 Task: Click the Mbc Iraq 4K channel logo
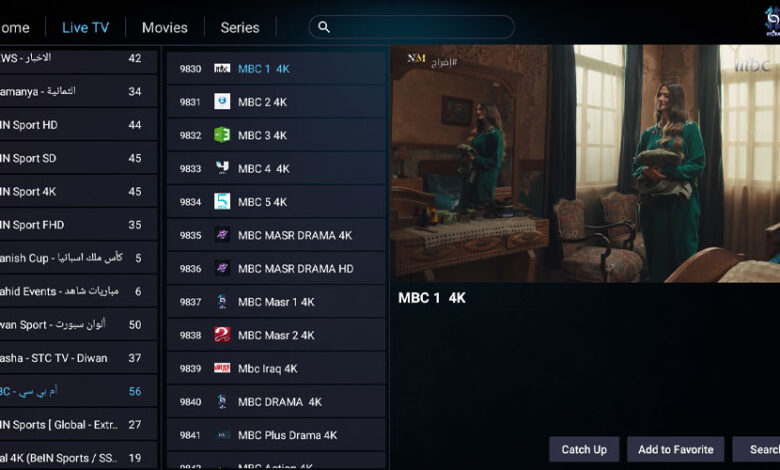coord(222,368)
